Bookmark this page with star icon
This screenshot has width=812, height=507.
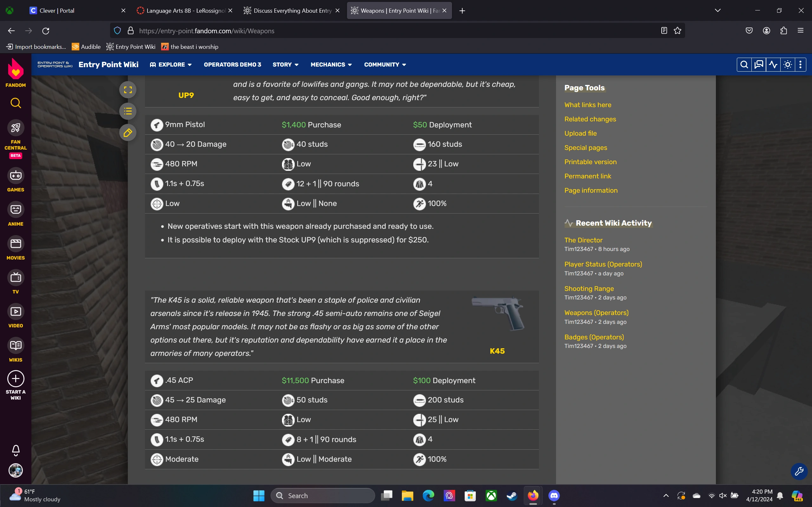(x=678, y=30)
